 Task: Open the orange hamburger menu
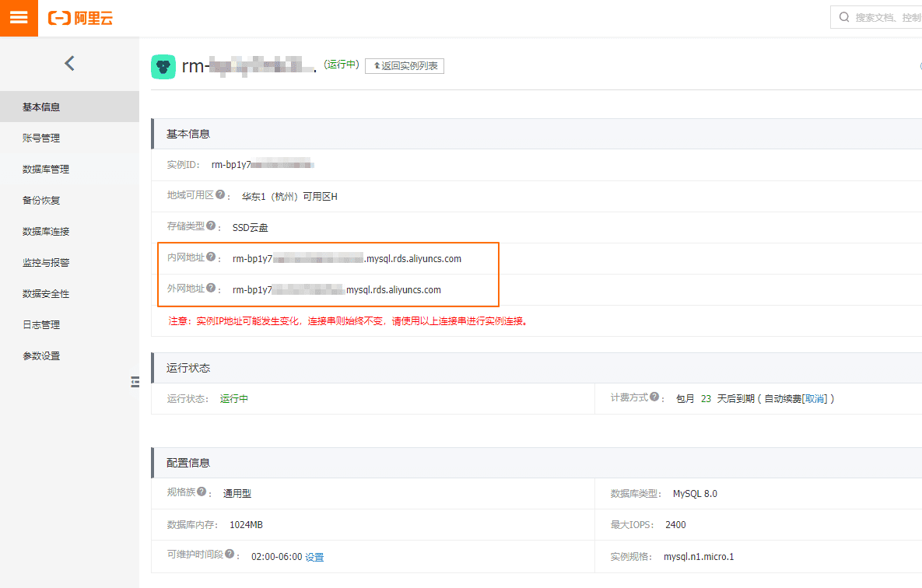pos(19,18)
